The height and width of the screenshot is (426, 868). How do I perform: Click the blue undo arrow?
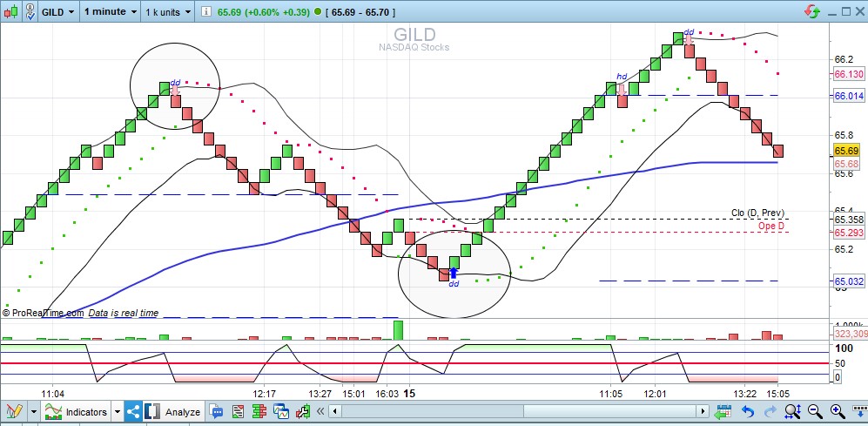[748, 411]
